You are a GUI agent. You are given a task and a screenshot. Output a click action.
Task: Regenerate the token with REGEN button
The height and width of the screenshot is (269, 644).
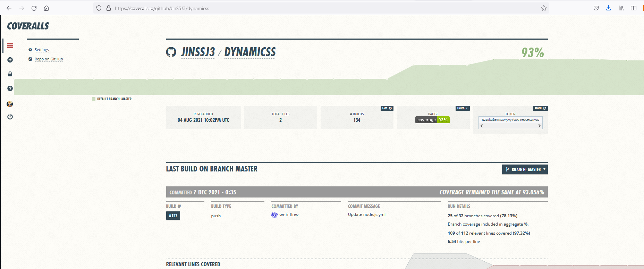[540, 108]
